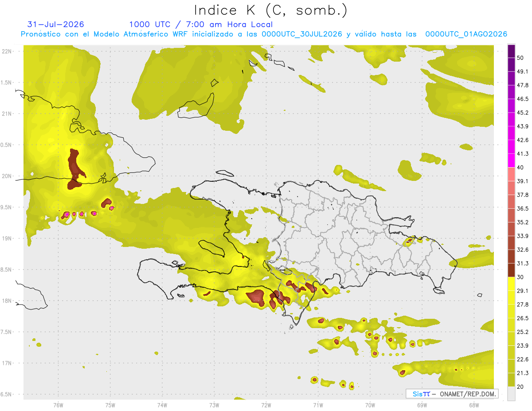Click the colorbar value 40
This screenshot has width=532, height=411.
tap(521, 168)
